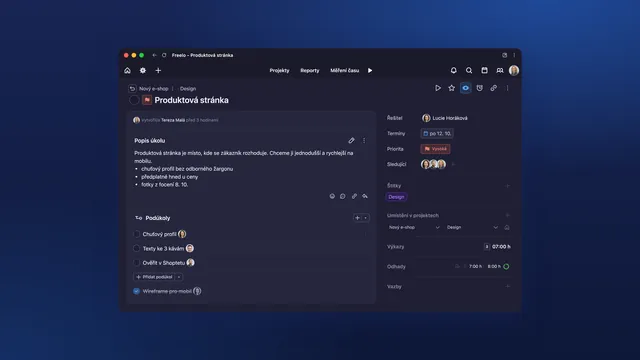Screen dimensions: 640x360
Task: Go to the home dashboard icon
Action: coord(127,71)
